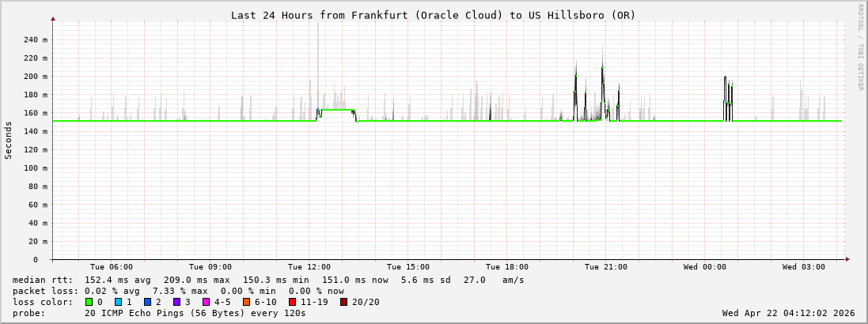The image size is (868, 324).
Task: Click the graph title mentioning Frankfurt to Hillsboro
Action: 433,15
